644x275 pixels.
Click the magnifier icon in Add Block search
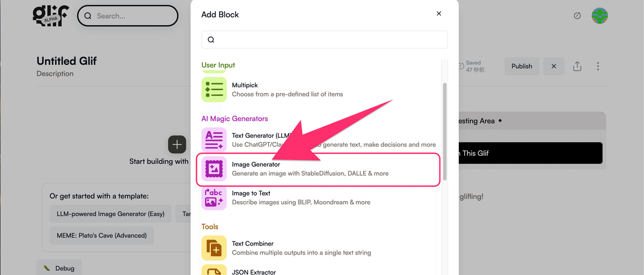(211, 40)
